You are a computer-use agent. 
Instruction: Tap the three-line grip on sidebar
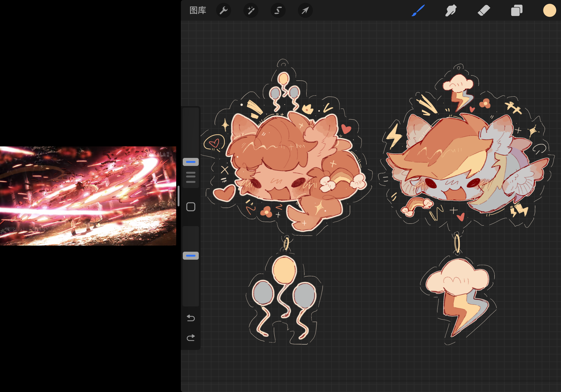point(191,177)
